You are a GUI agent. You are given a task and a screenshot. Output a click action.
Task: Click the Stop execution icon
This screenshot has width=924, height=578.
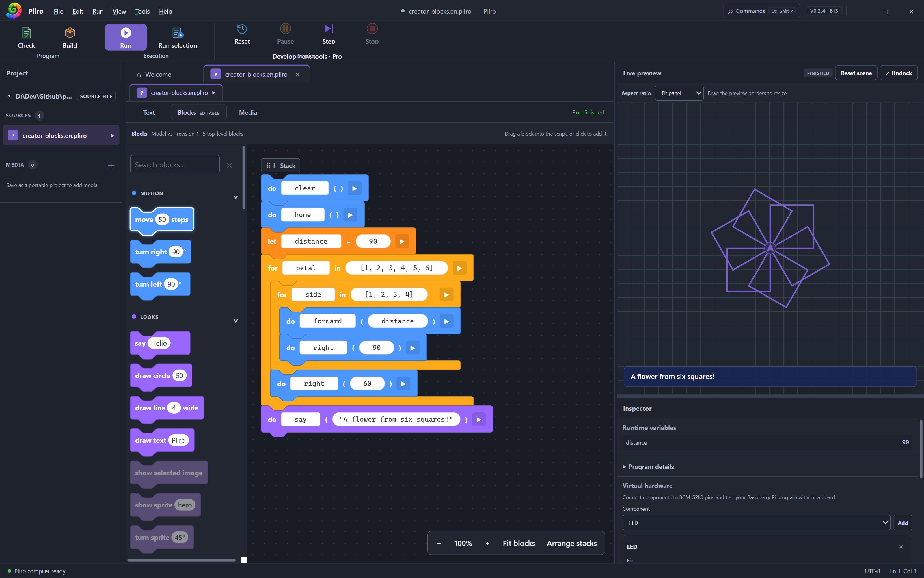tap(372, 29)
